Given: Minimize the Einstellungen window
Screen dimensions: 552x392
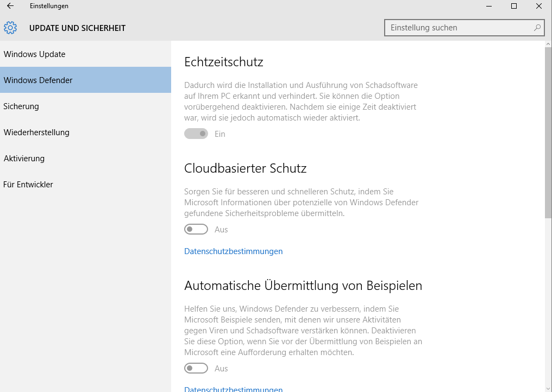Looking at the screenshot, I should pyautogui.click(x=489, y=6).
